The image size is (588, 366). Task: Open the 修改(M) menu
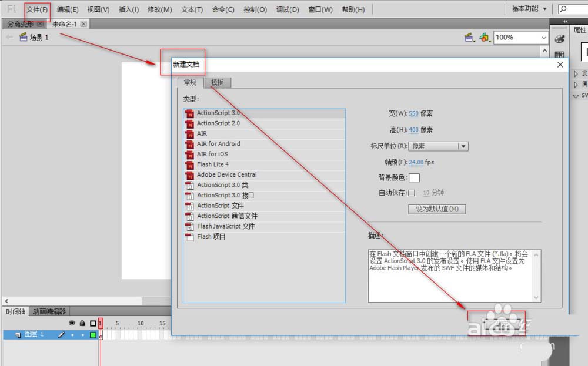159,9
